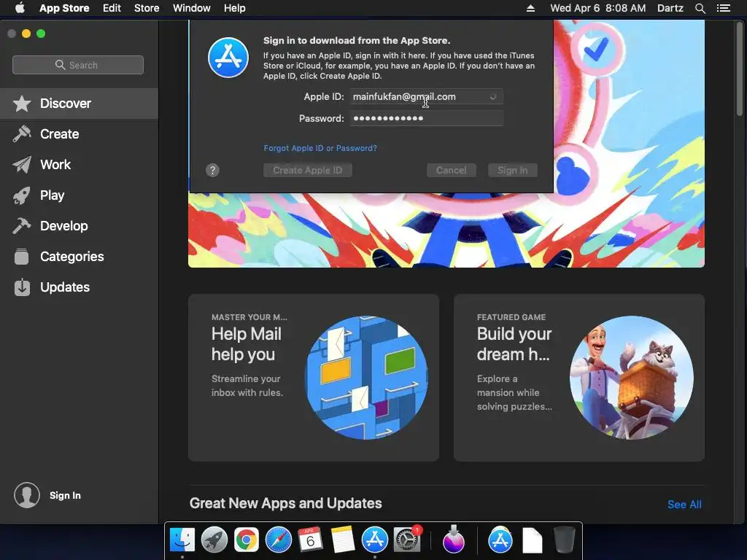Click Sign In label in the sidebar
This screenshot has height=560, width=747.
(65, 495)
